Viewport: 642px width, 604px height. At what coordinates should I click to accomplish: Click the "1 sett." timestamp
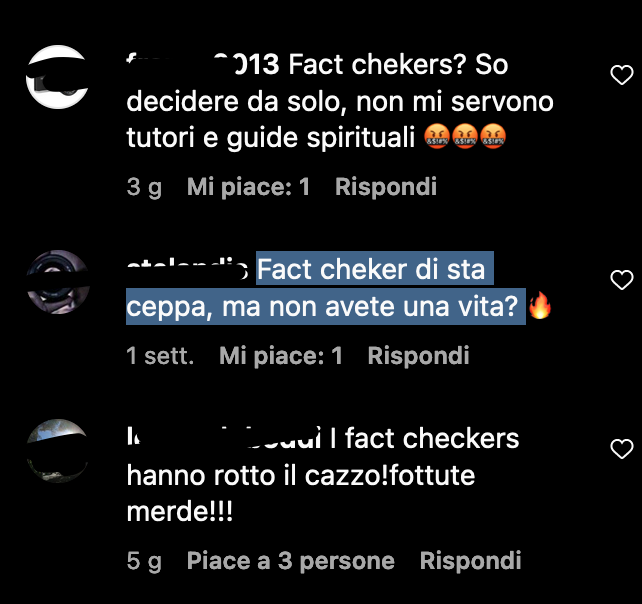(x=160, y=355)
